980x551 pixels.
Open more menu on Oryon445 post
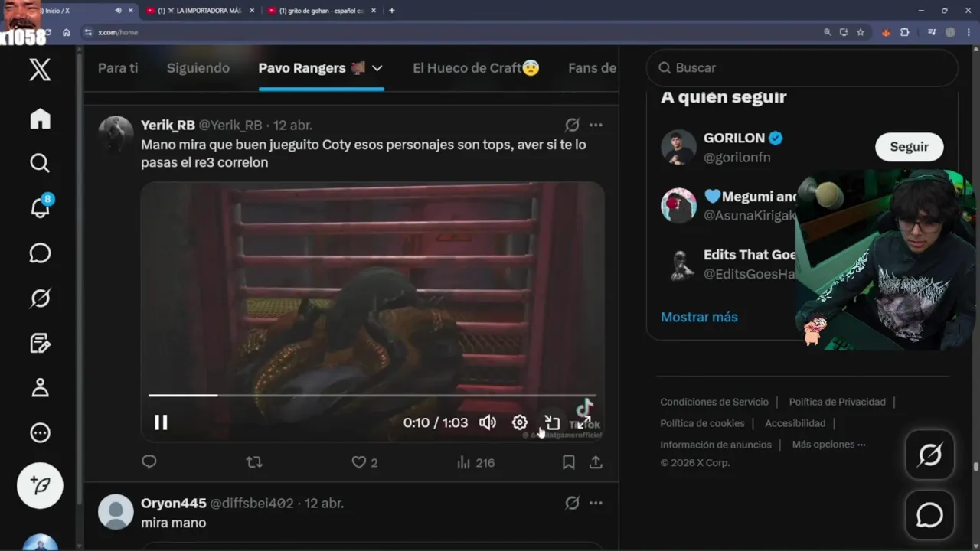[x=596, y=503]
